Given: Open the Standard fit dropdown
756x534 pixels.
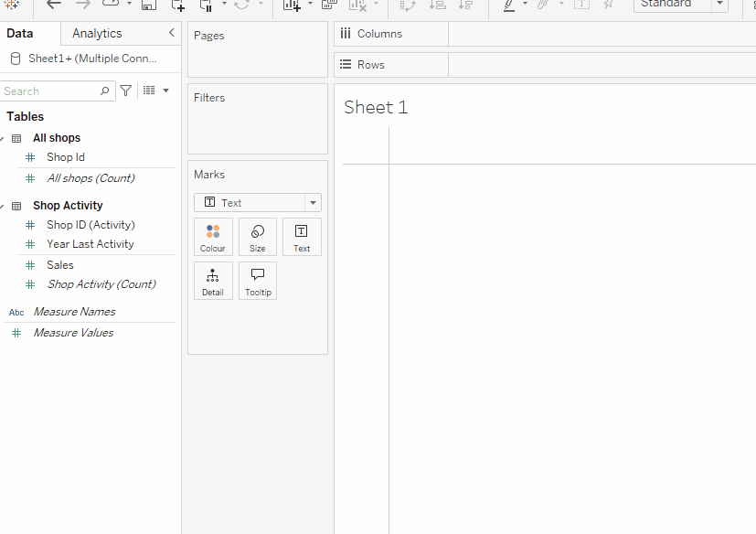Looking at the screenshot, I should coord(681,5).
